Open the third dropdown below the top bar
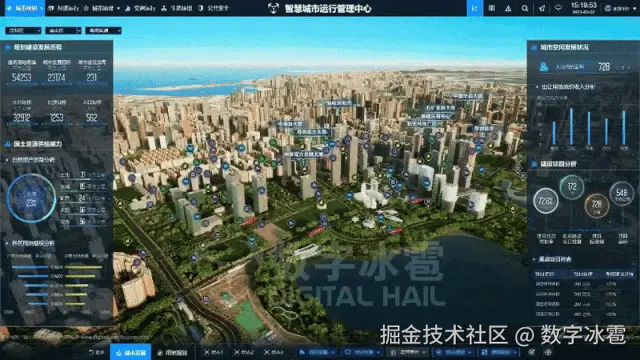The height and width of the screenshot is (360, 640). pyautogui.click(x=103, y=31)
